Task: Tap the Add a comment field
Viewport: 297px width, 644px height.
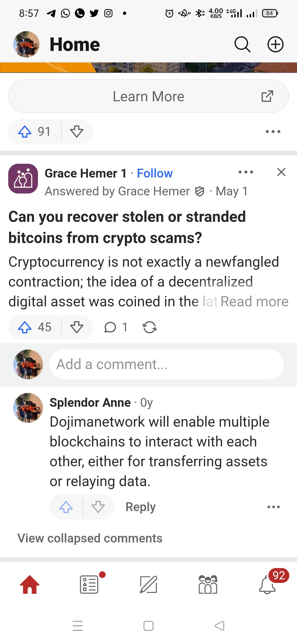Action: (166, 364)
